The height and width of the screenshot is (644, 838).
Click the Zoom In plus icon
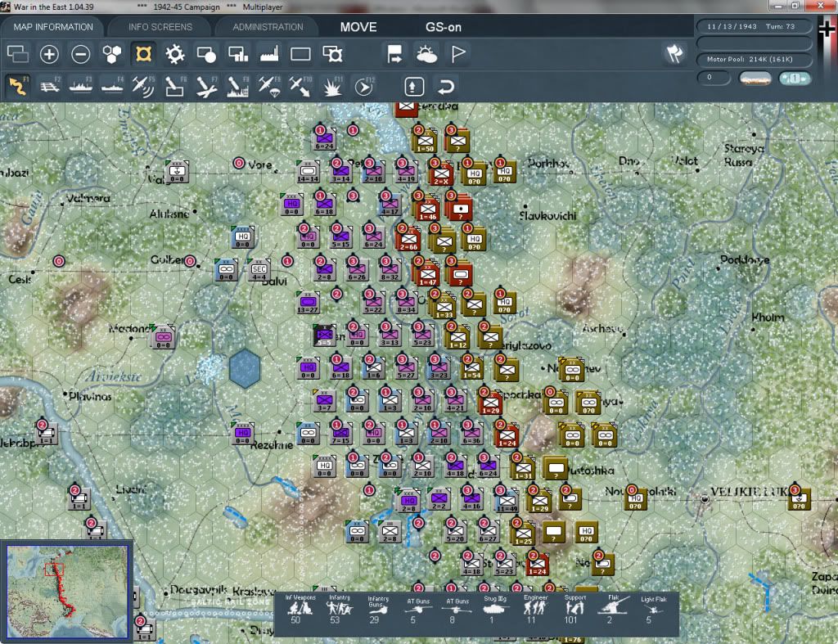[49, 54]
